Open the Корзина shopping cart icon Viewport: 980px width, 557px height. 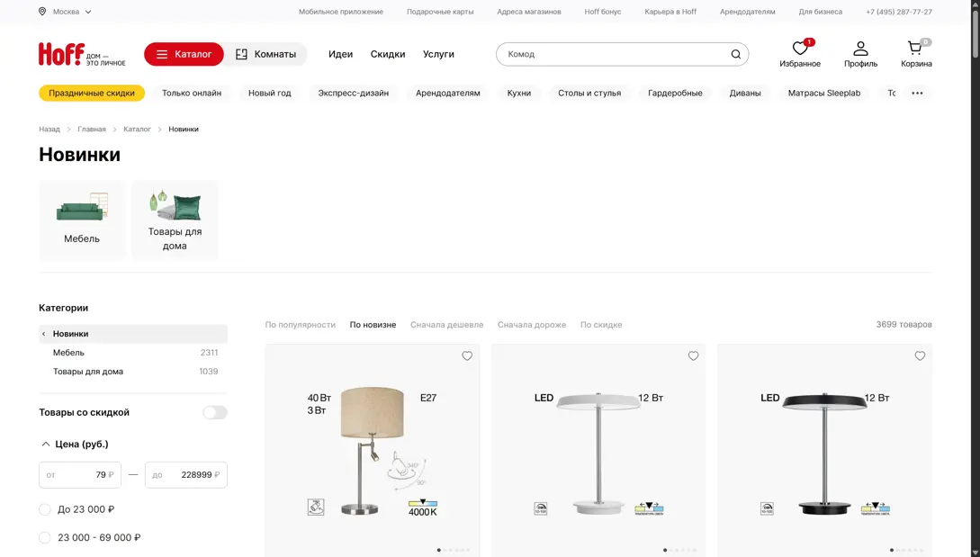click(915, 49)
